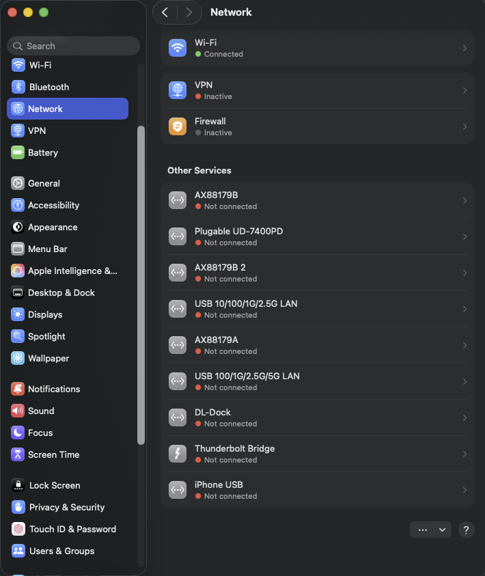Click the AX88179B 2 ethernet icon
Screen dimensions: 485x576
pos(177,273)
